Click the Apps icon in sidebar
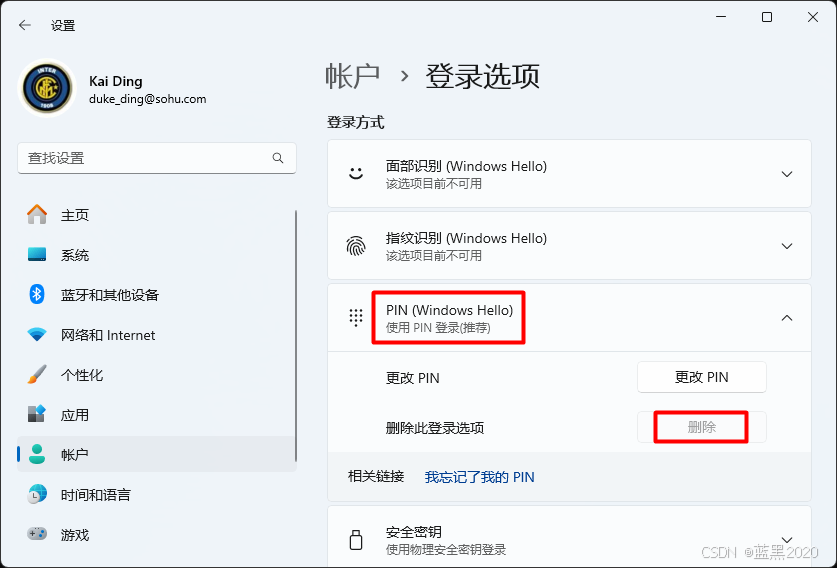Image resolution: width=837 pixels, height=568 pixels. [x=37, y=415]
